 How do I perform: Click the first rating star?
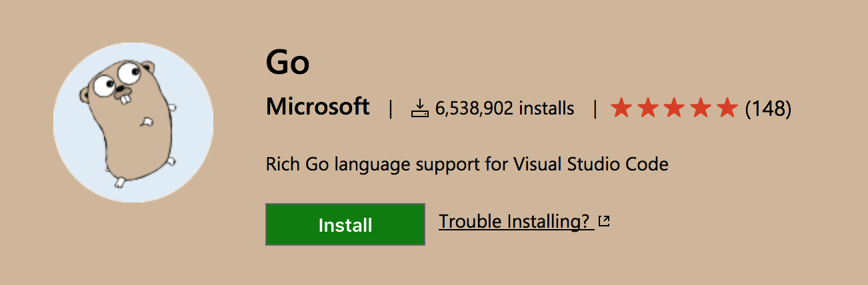point(621,108)
